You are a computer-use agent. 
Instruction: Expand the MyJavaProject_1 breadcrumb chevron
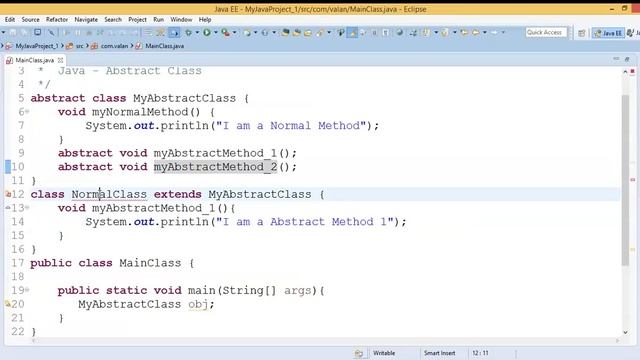pos(62,46)
